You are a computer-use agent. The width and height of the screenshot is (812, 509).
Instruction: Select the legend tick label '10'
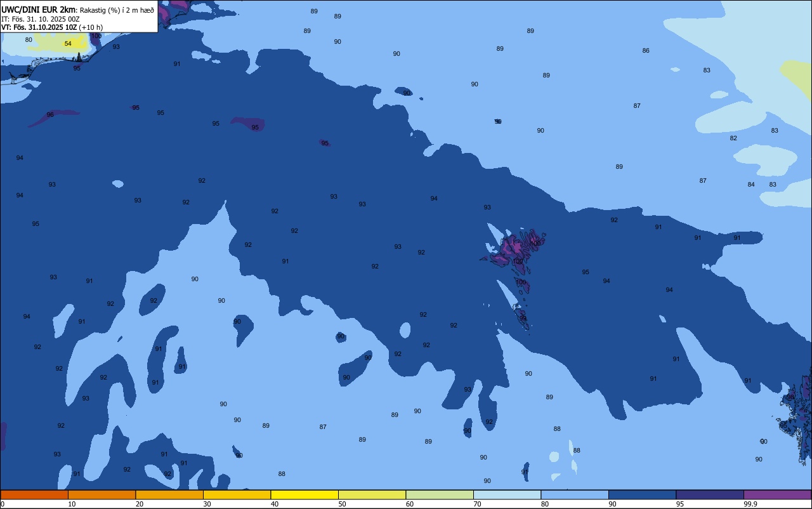72,504
